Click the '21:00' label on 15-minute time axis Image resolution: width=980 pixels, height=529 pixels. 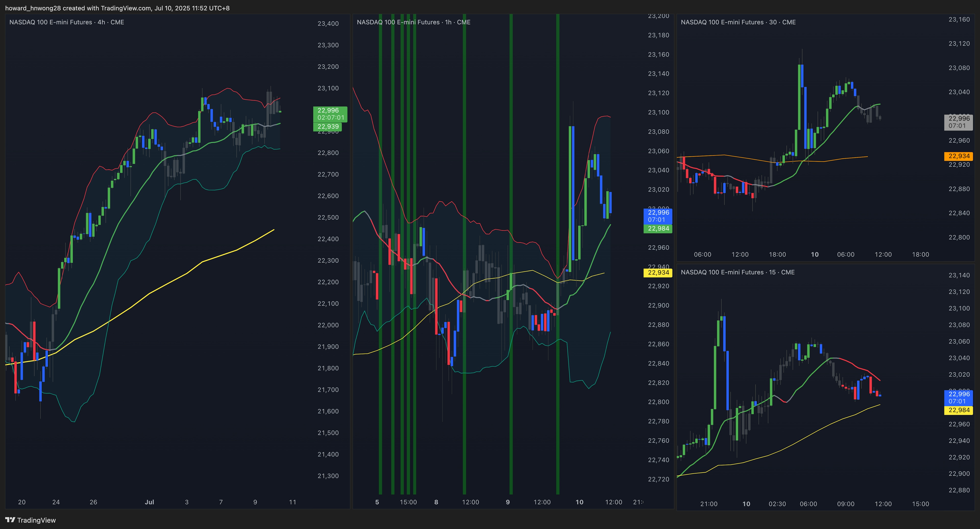[x=709, y=504]
